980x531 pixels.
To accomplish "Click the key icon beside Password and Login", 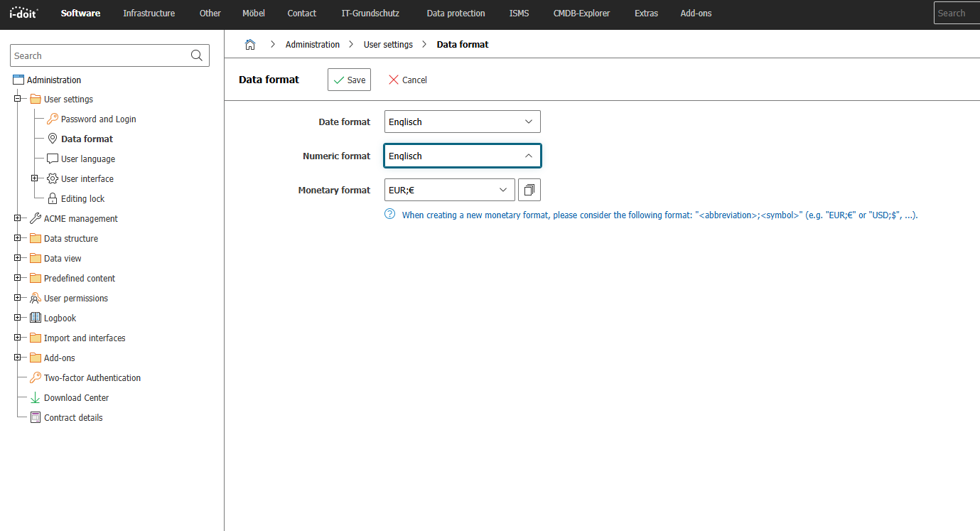I will 53,119.
